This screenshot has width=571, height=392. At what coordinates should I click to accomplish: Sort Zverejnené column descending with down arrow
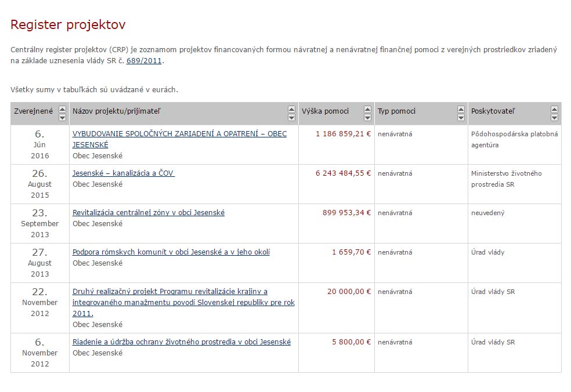[62, 118]
